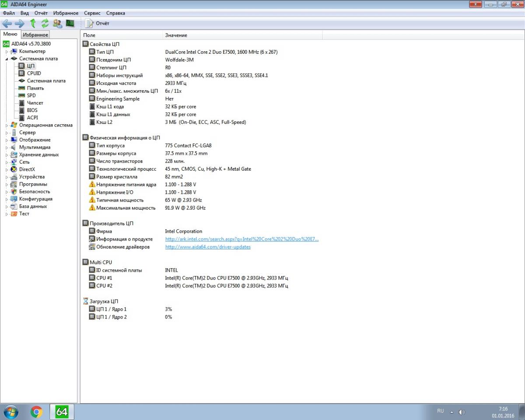Open the Сервис menu

(92, 13)
